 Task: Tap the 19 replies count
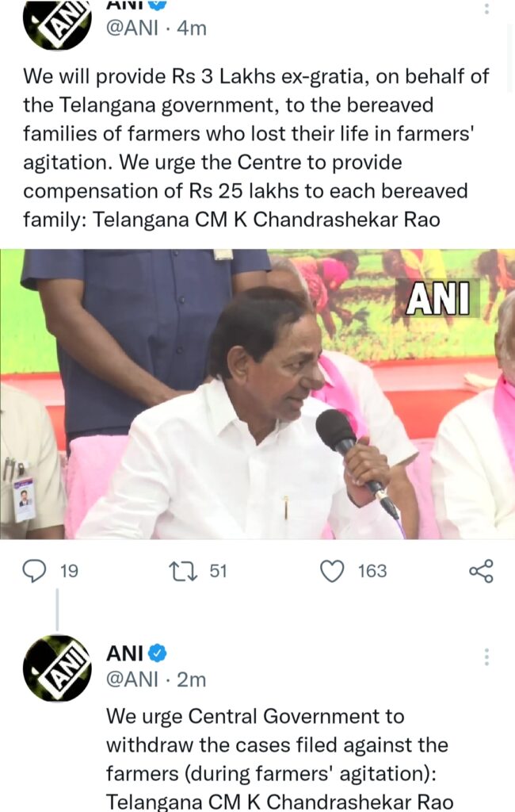coord(69,571)
